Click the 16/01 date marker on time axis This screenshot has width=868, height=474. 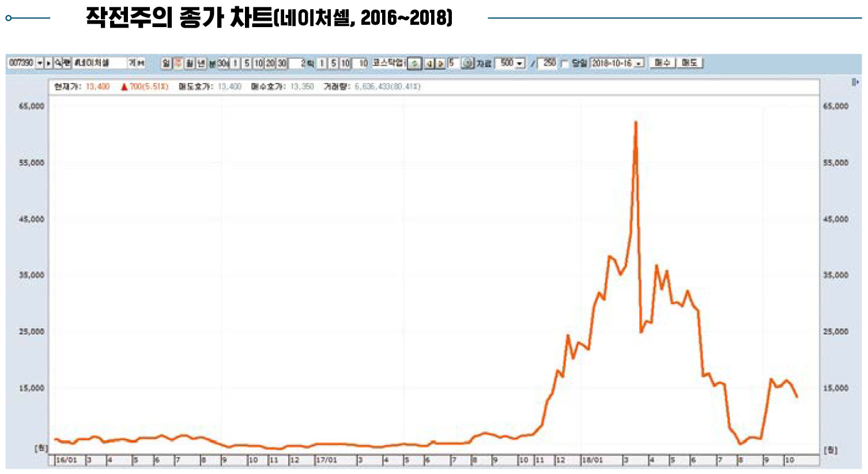pyautogui.click(x=66, y=460)
